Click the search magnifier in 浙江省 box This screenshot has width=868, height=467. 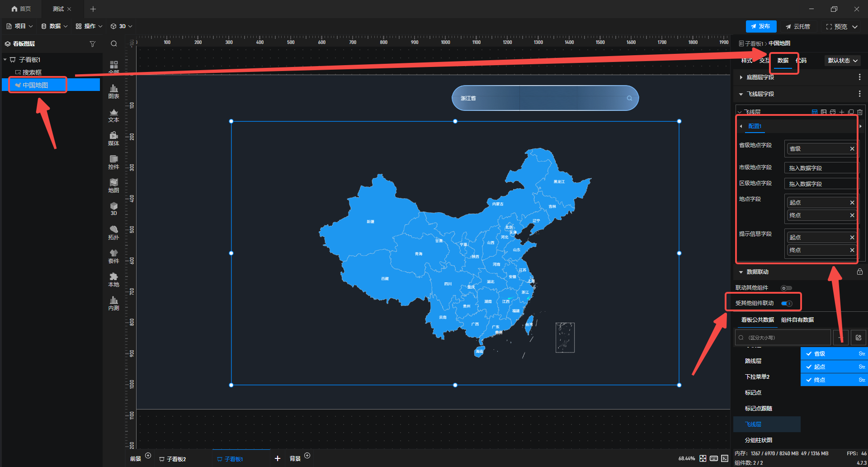pos(629,98)
